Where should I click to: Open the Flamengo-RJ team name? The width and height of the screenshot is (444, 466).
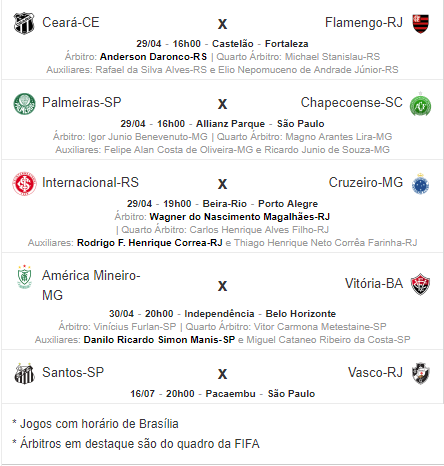tap(364, 23)
